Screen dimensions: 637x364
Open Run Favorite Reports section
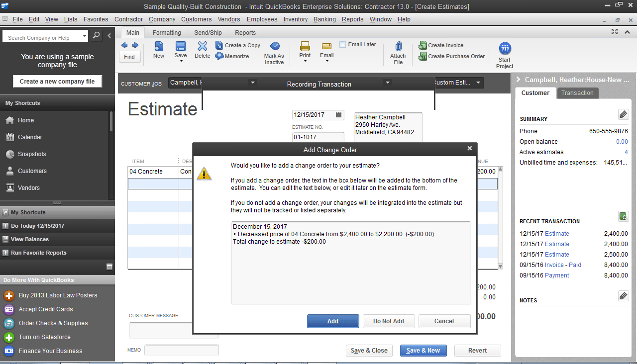click(57, 253)
